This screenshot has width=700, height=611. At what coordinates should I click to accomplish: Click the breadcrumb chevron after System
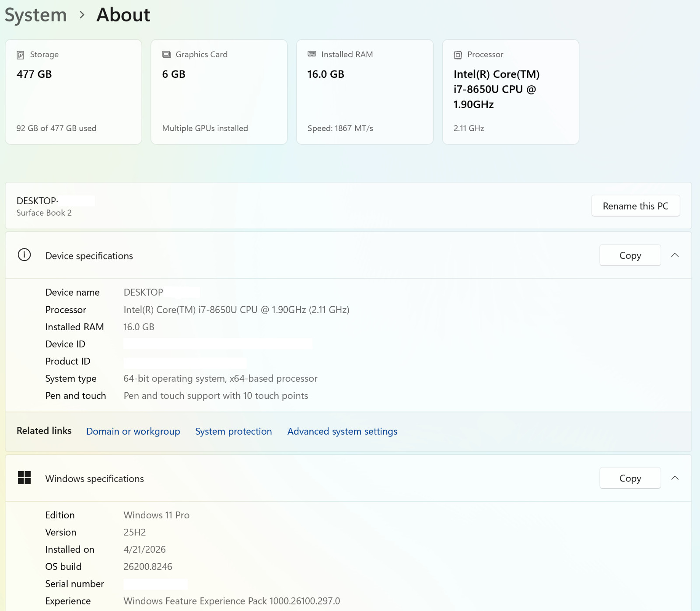[82, 15]
